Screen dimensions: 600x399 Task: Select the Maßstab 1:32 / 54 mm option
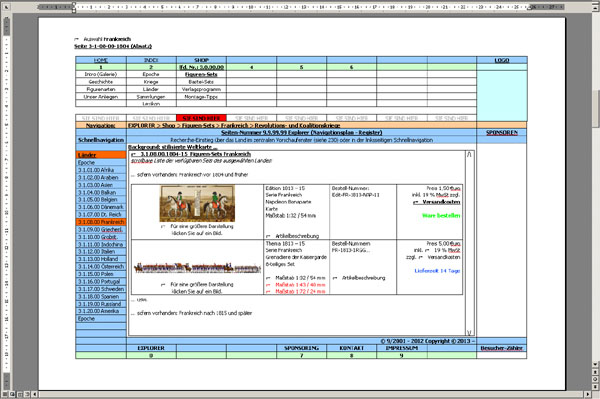coord(300,278)
